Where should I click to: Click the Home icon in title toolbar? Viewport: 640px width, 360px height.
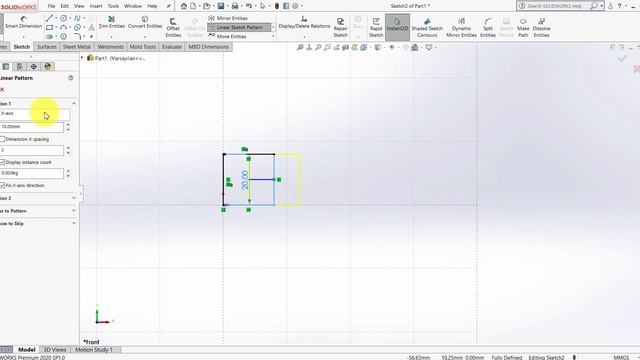(184, 6)
